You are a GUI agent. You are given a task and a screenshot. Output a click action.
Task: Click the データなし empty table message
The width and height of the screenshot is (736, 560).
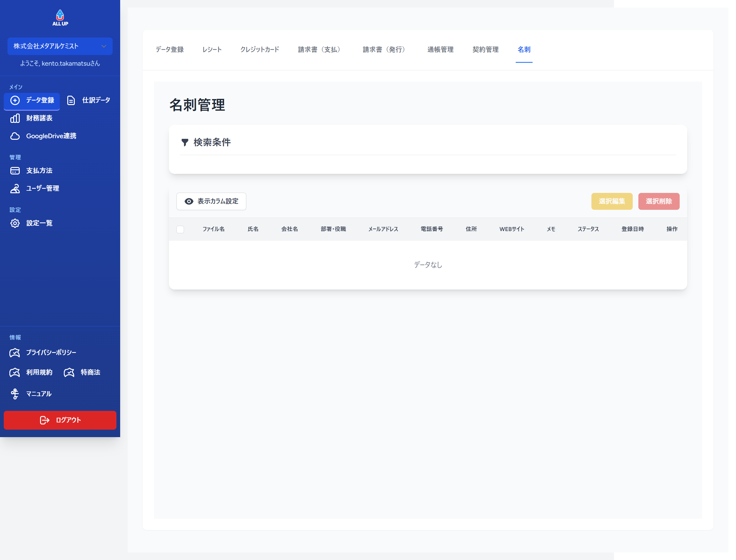coord(428,265)
